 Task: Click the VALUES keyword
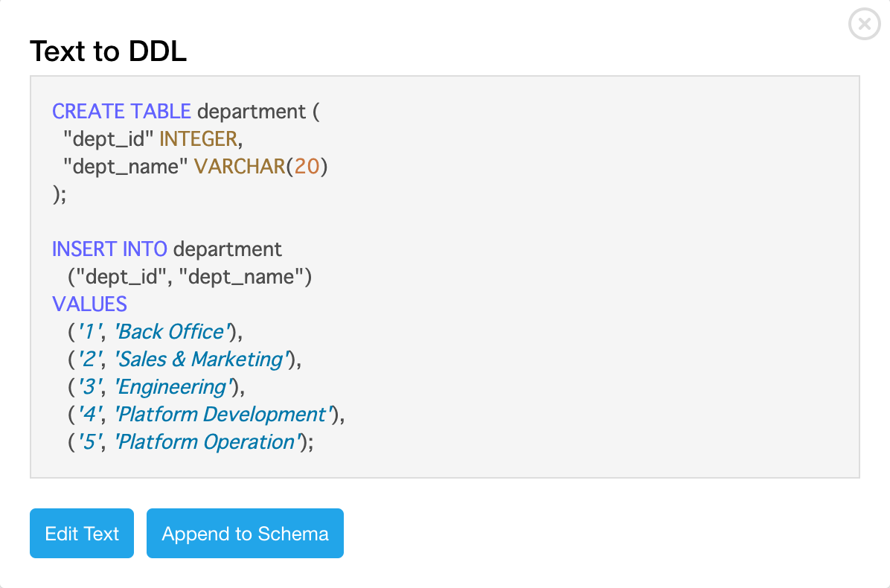pyautogui.click(x=89, y=304)
